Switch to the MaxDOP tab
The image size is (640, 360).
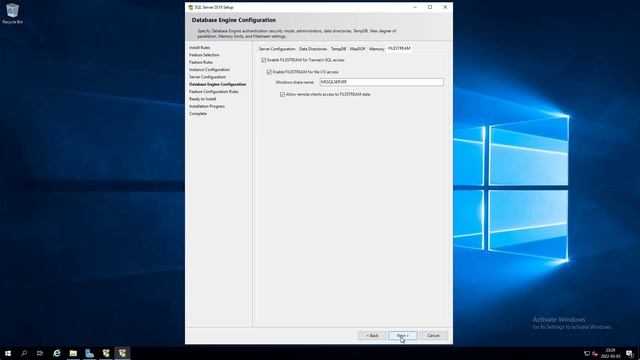pos(358,49)
